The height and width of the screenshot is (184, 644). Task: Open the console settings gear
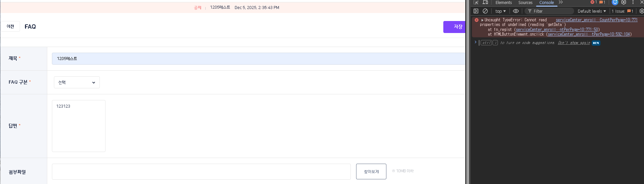point(641,11)
